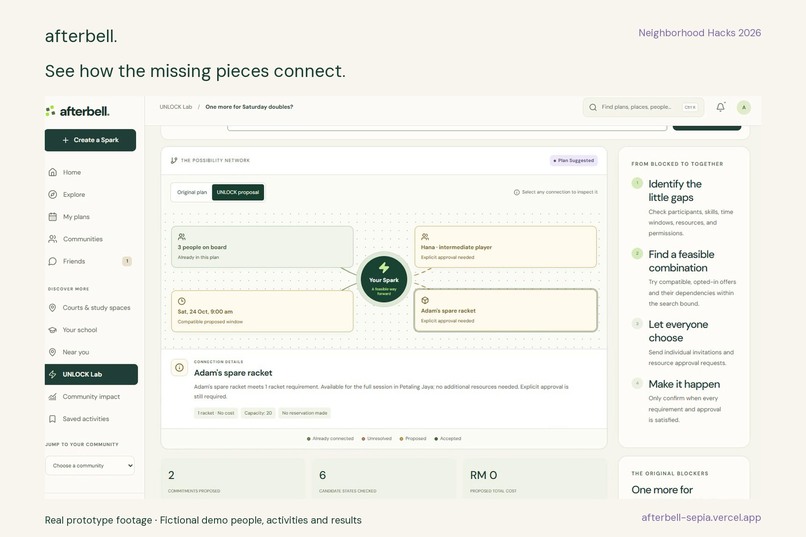Click the Create a Spark button
806x537 pixels.
90,140
